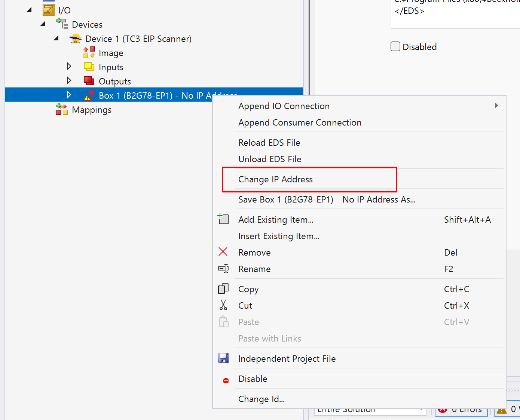Toggle the Disabled checkbox
520x420 pixels.
395,47
